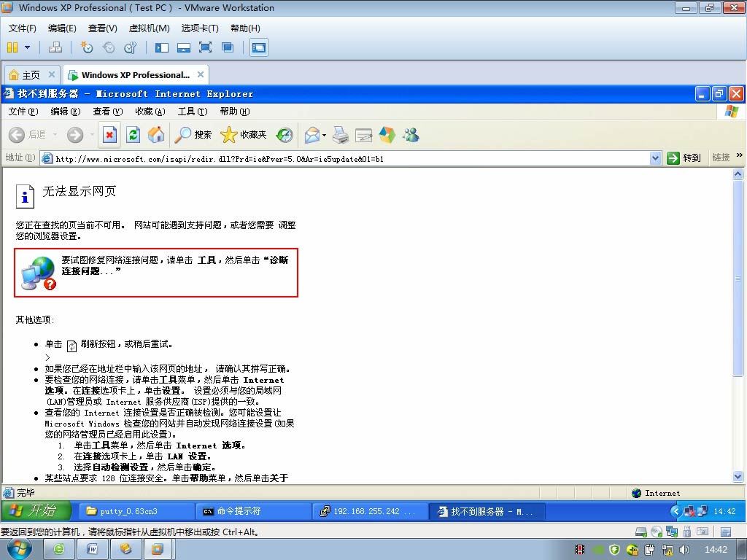Take a VMware snapshot via clock icon

point(87,47)
